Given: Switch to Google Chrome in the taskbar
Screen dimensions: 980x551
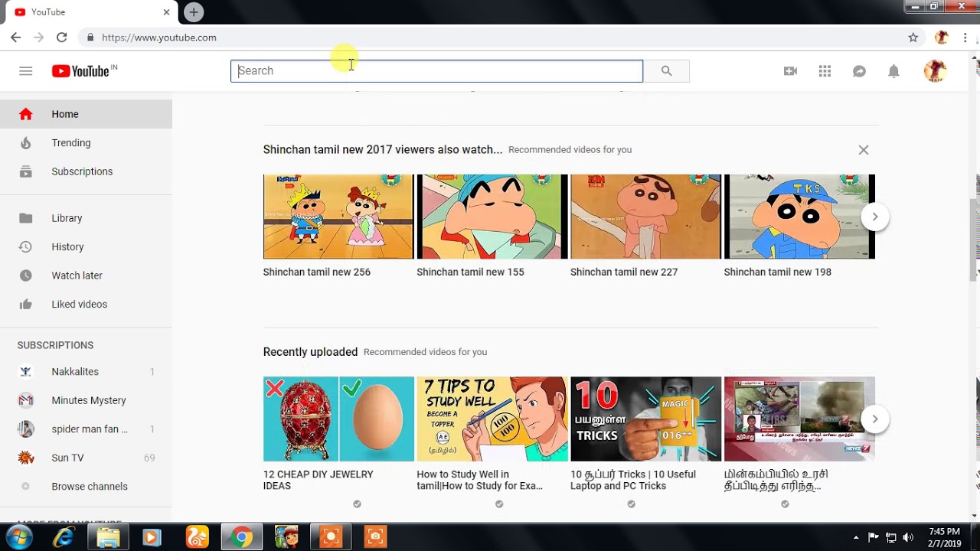Looking at the screenshot, I should tap(242, 537).
